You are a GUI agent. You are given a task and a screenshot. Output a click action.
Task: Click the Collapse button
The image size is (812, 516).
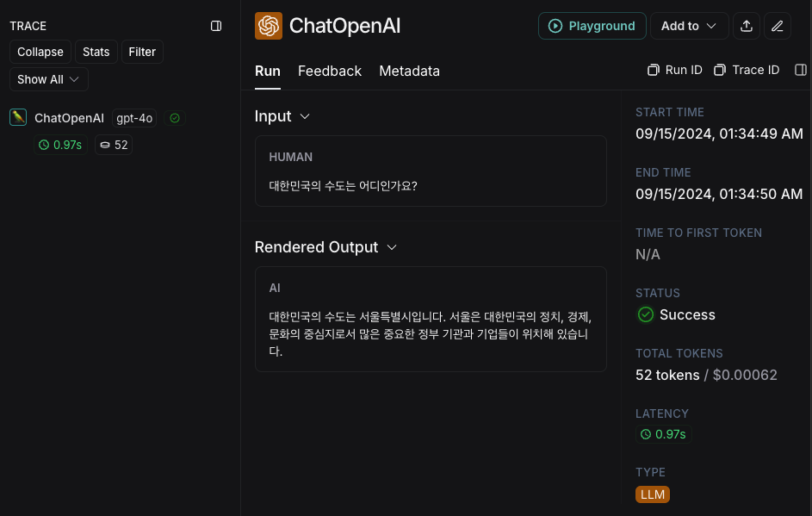pos(40,52)
